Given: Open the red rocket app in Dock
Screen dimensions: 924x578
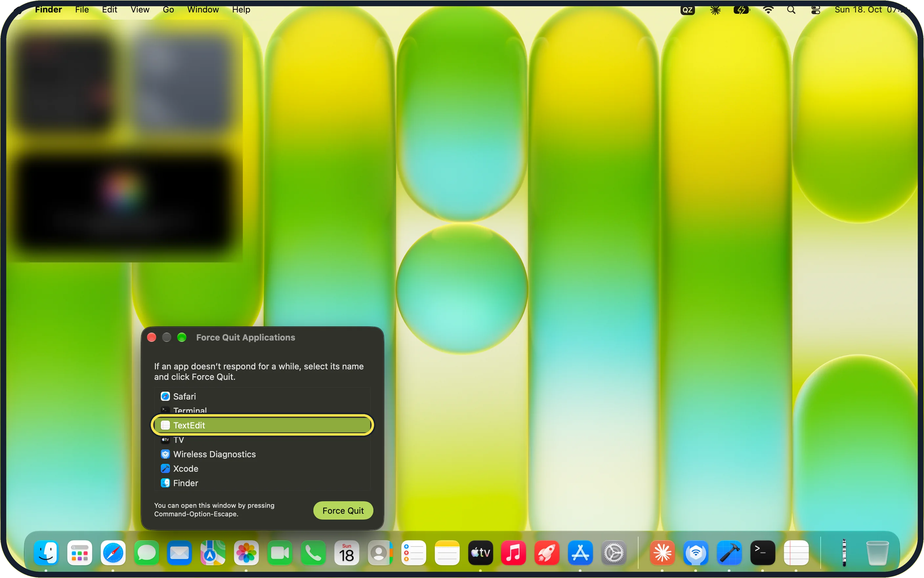Looking at the screenshot, I should pyautogui.click(x=547, y=552).
